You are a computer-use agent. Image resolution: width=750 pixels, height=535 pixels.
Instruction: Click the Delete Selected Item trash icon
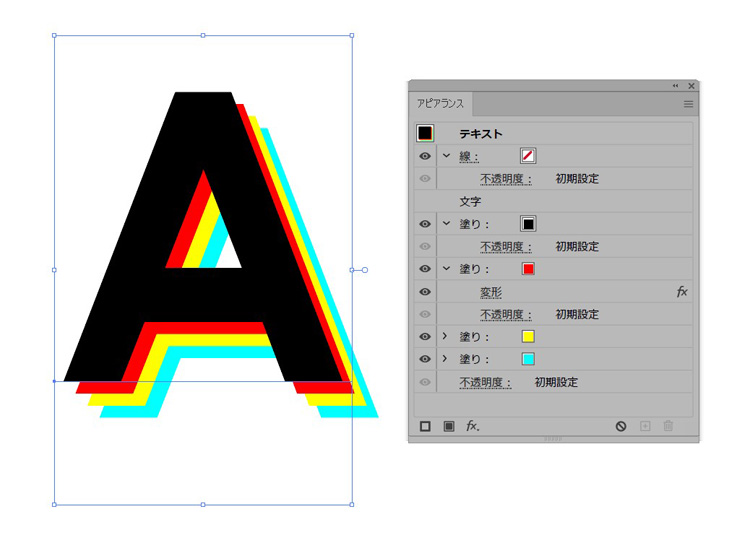pyautogui.click(x=668, y=426)
